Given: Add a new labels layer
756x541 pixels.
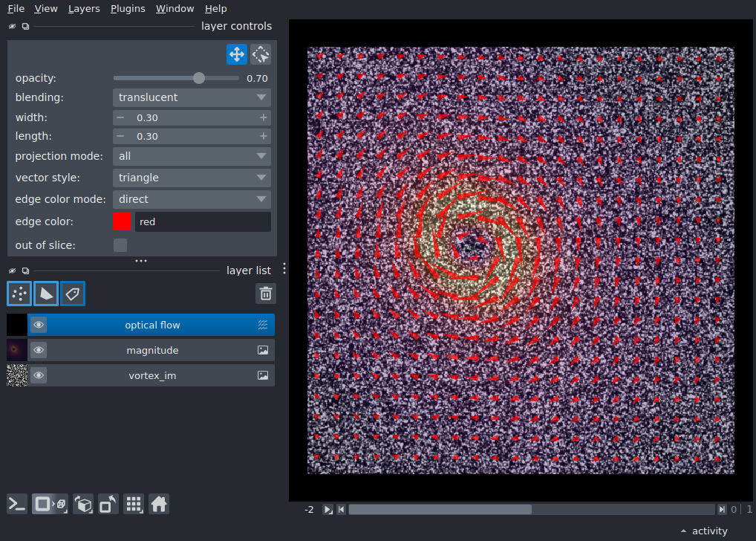Looking at the screenshot, I should [73, 294].
